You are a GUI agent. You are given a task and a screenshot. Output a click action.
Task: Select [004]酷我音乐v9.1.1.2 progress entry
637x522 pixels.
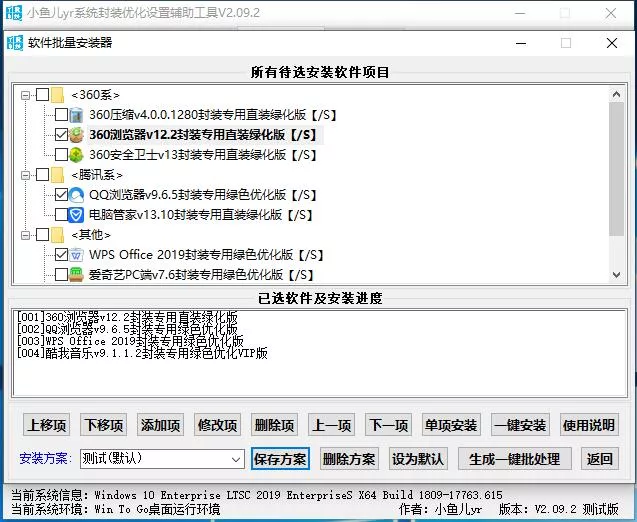142,353
